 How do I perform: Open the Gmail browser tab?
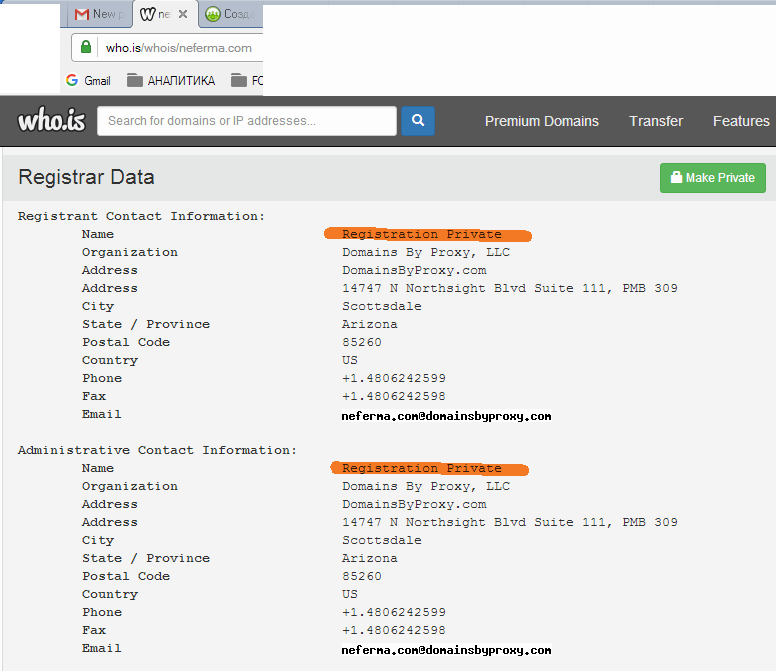tap(98, 14)
